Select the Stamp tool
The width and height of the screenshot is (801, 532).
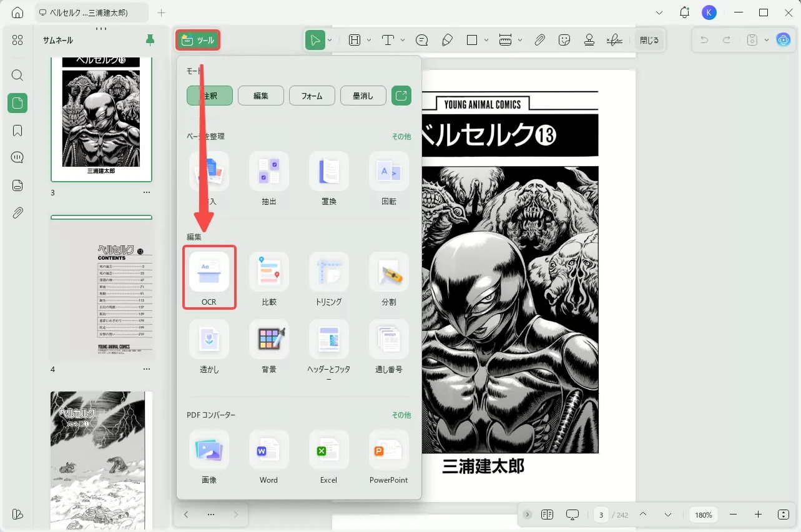[589, 39]
